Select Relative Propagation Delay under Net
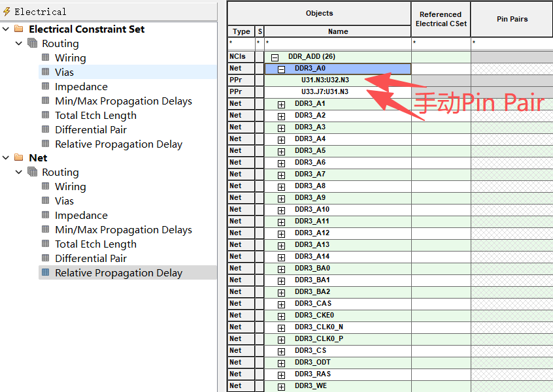Image resolution: width=553 pixels, height=392 pixels. point(118,273)
